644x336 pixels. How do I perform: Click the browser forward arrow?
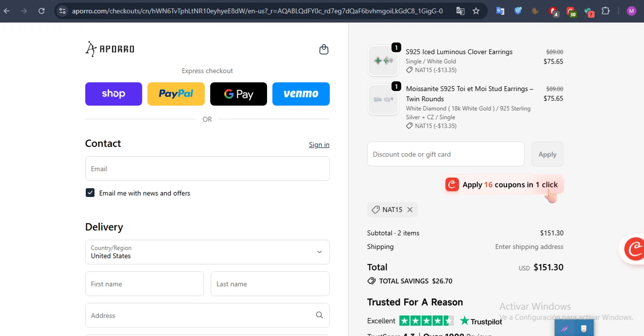point(24,11)
